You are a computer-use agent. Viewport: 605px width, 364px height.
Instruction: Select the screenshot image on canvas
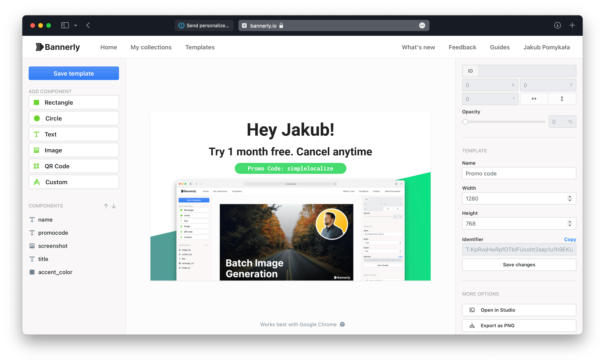point(290,230)
